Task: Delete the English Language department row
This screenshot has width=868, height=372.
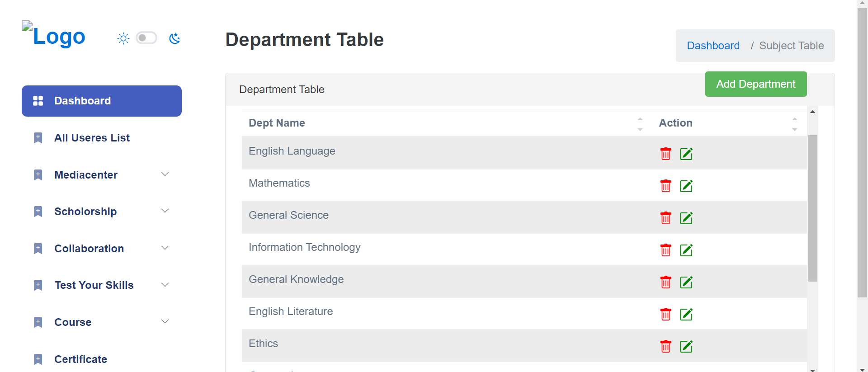Action: (665, 154)
